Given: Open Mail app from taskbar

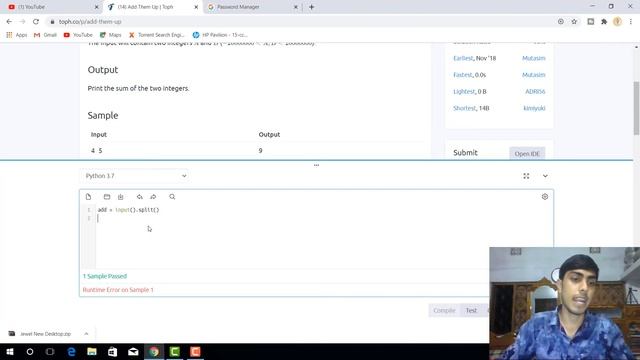Looking at the screenshot, I should [133, 352].
